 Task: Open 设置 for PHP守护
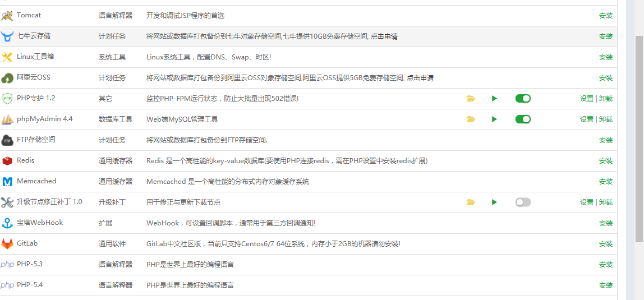(587, 99)
